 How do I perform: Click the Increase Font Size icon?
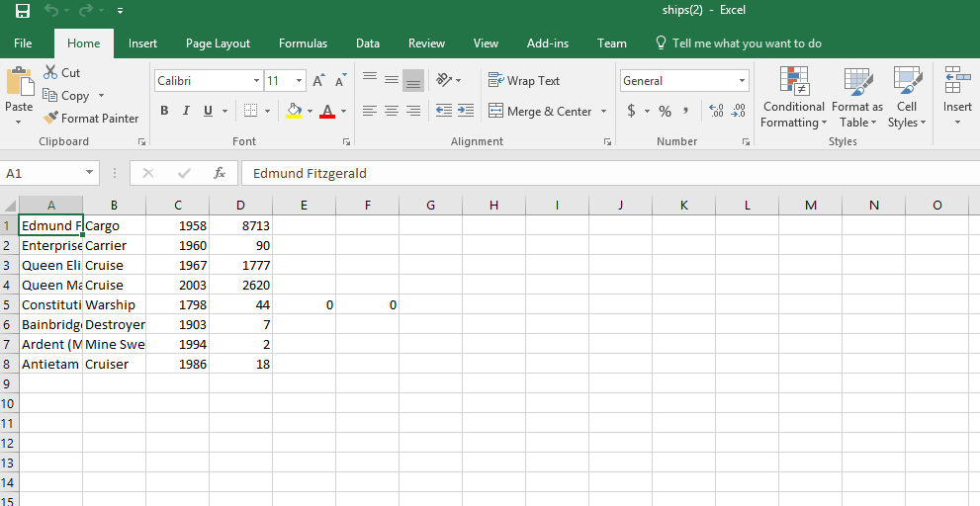(x=318, y=81)
